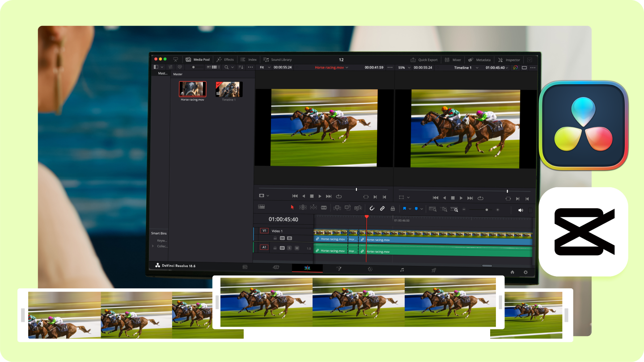Select the Horse racing.mov thumbnail in media pool
The width and height of the screenshot is (644, 362).
point(192,89)
